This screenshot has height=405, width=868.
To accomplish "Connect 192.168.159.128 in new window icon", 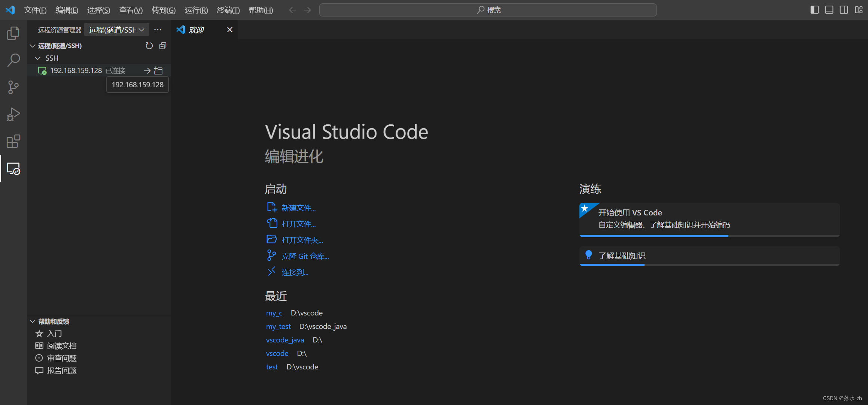I will click(x=159, y=70).
